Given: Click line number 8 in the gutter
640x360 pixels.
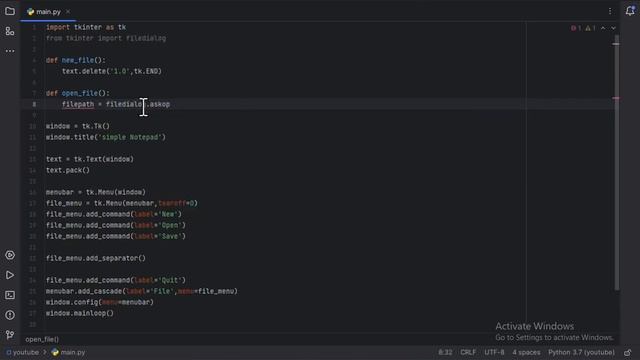Looking at the screenshot, I should point(34,104).
